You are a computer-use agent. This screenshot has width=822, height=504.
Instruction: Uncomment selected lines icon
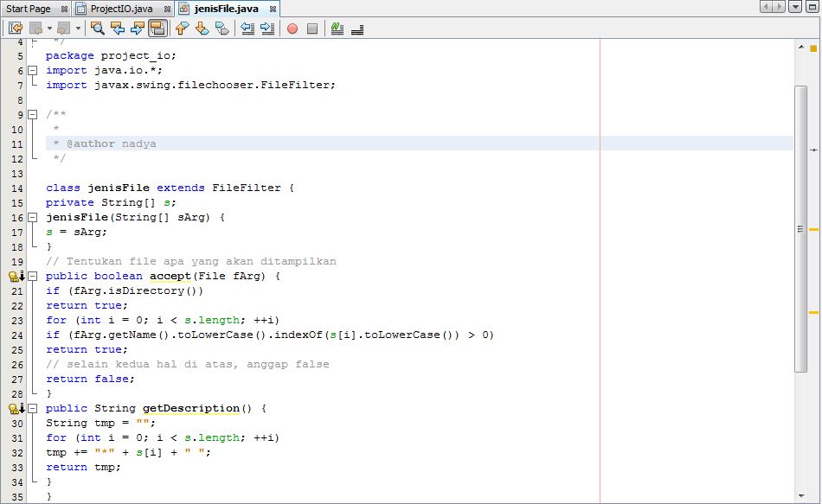[x=357, y=29]
